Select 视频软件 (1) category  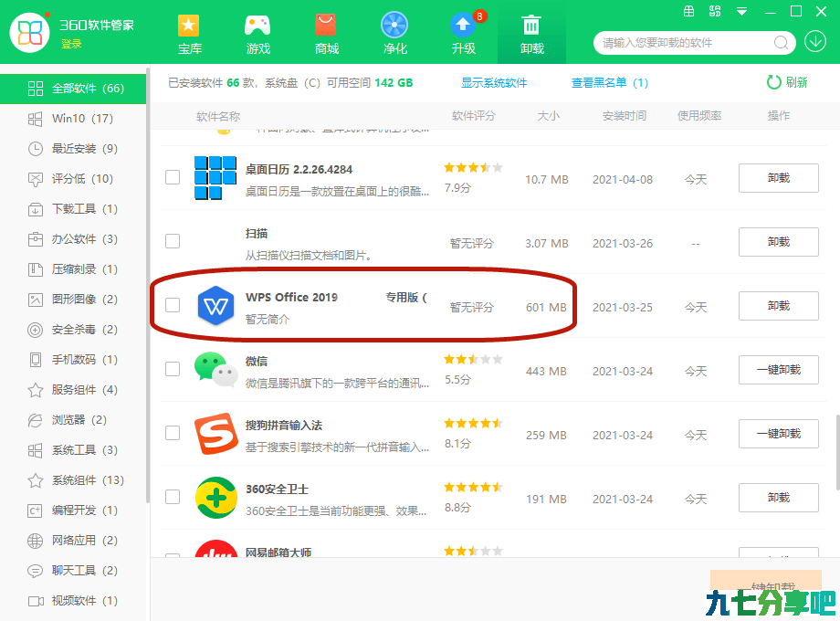coord(73,601)
